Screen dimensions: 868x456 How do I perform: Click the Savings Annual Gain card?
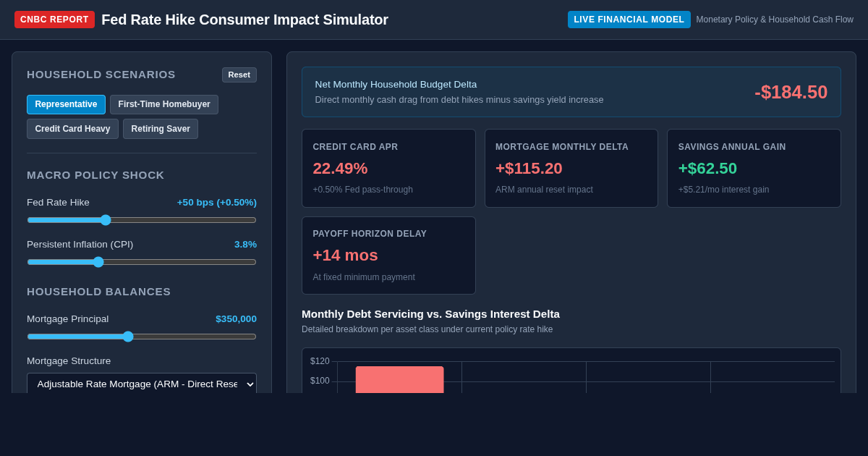click(x=754, y=169)
